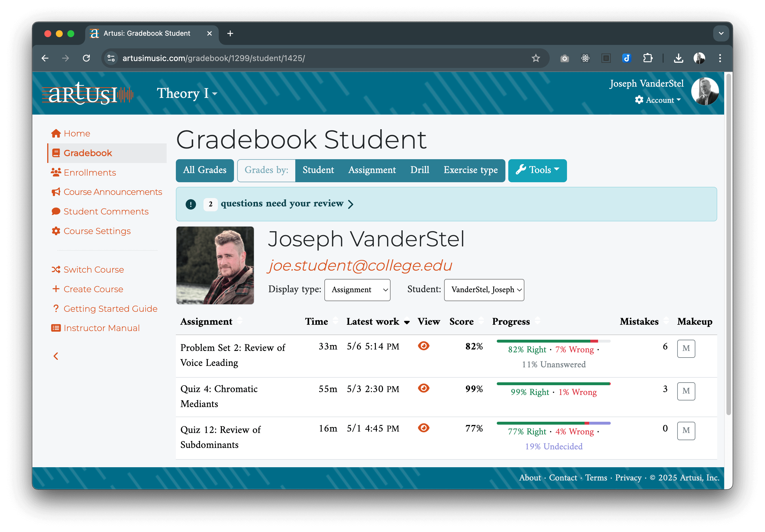Select Grades by Assignment tab
This screenshot has height=532, width=765.
coord(372,170)
